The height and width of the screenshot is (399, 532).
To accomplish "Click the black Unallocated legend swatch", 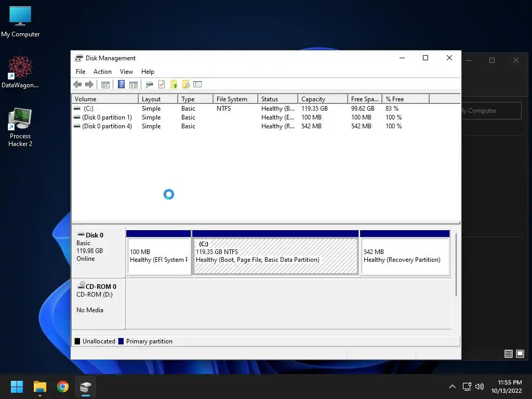I will [x=77, y=341].
